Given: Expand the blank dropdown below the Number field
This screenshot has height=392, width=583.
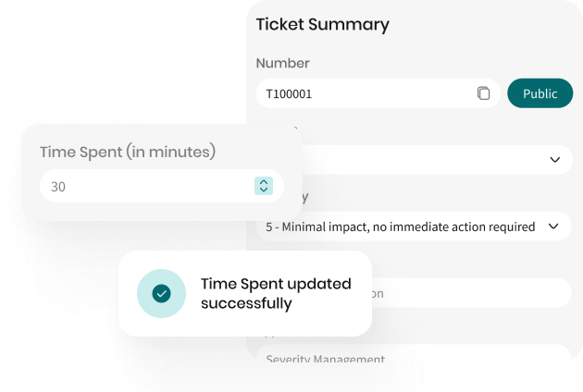Looking at the screenshot, I should click(554, 159).
